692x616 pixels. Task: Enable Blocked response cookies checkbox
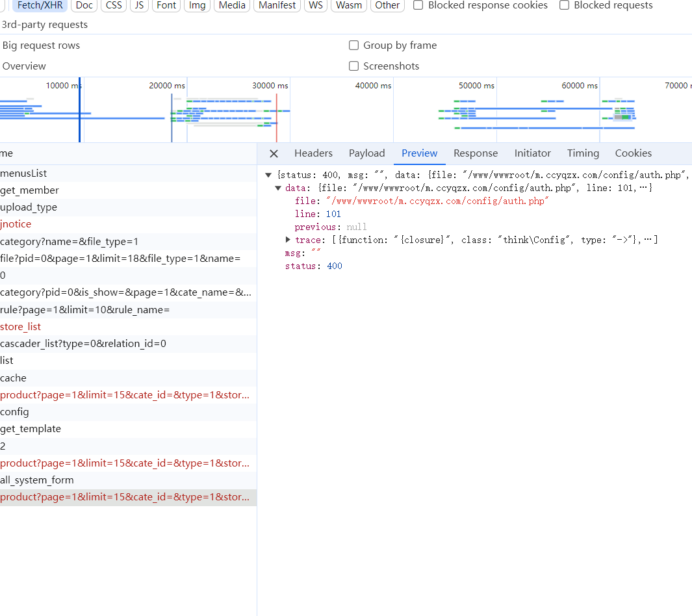tap(418, 5)
